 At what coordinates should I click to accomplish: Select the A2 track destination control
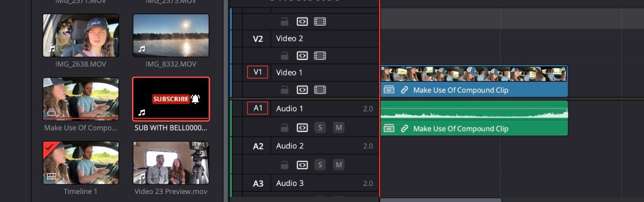tap(258, 146)
